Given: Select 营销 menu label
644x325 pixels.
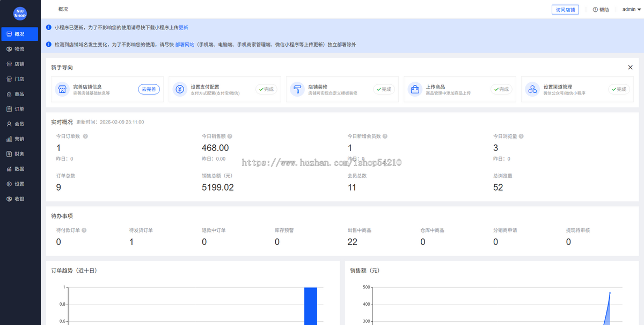Looking at the screenshot, I should tap(19, 139).
